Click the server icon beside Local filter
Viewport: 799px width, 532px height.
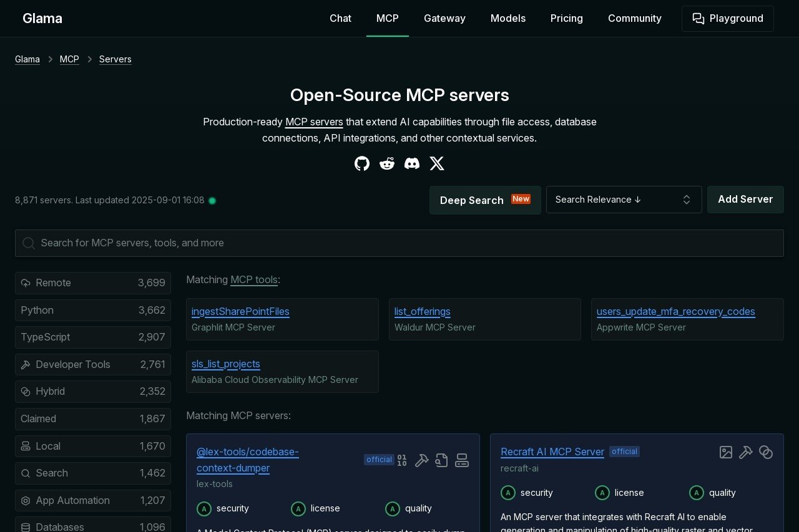coord(26,447)
